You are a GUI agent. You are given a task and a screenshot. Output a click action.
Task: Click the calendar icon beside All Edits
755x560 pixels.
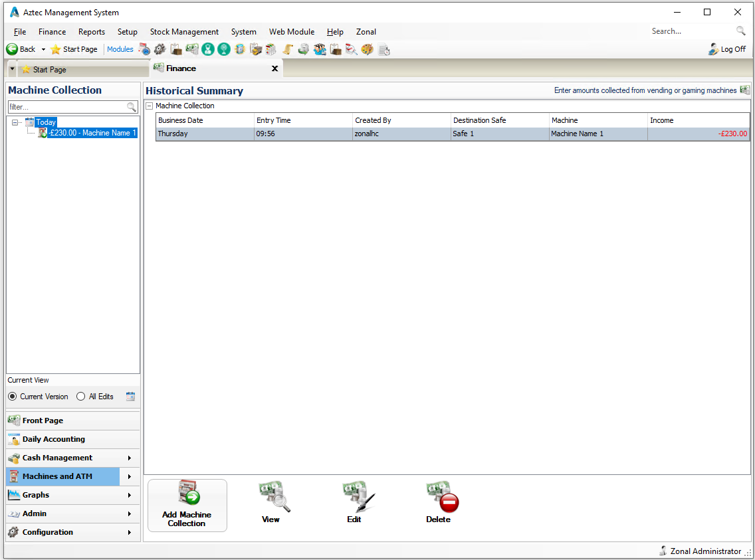click(x=130, y=397)
